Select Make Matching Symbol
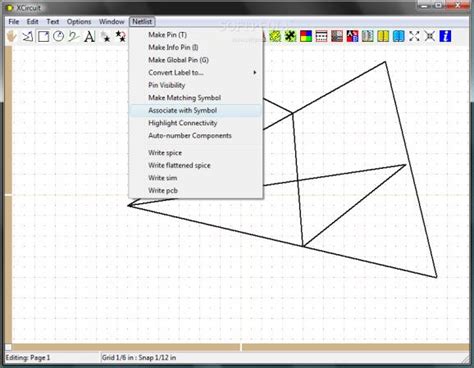474x368 pixels. pyautogui.click(x=196, y=98)
